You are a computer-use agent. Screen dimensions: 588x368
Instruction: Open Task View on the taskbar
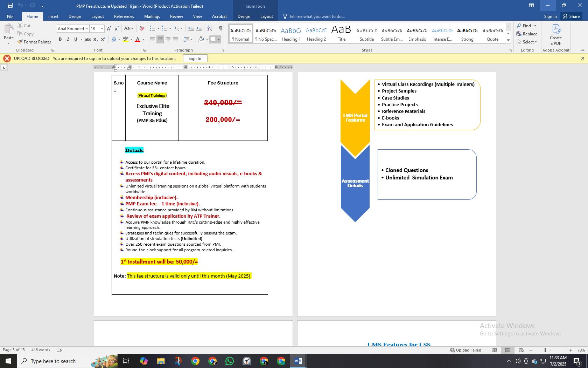(126, 361)
